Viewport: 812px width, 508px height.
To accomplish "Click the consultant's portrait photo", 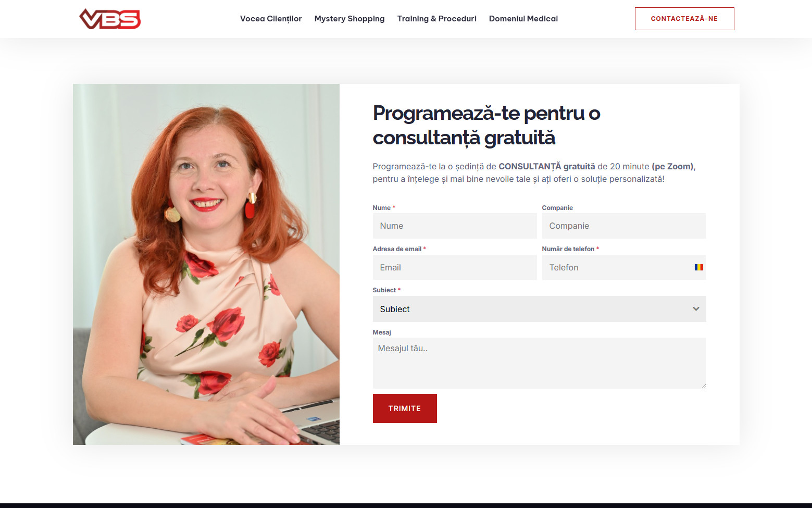I will [206, 264].
